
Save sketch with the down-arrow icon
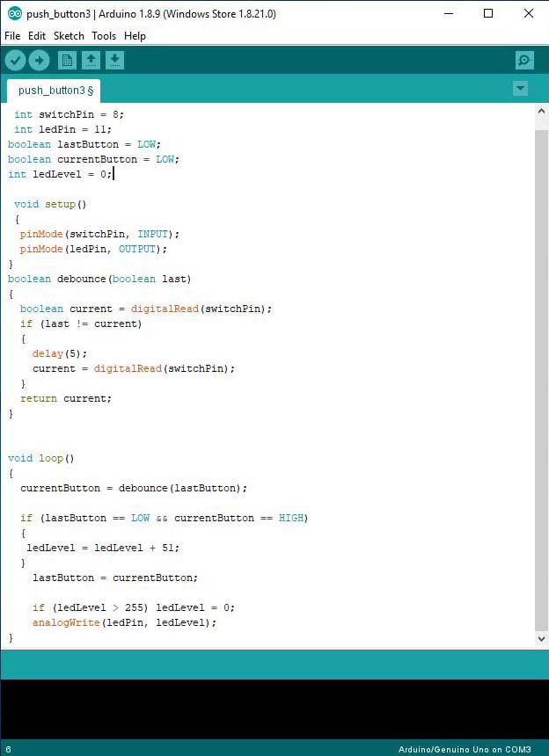click(x=115, y=61)
